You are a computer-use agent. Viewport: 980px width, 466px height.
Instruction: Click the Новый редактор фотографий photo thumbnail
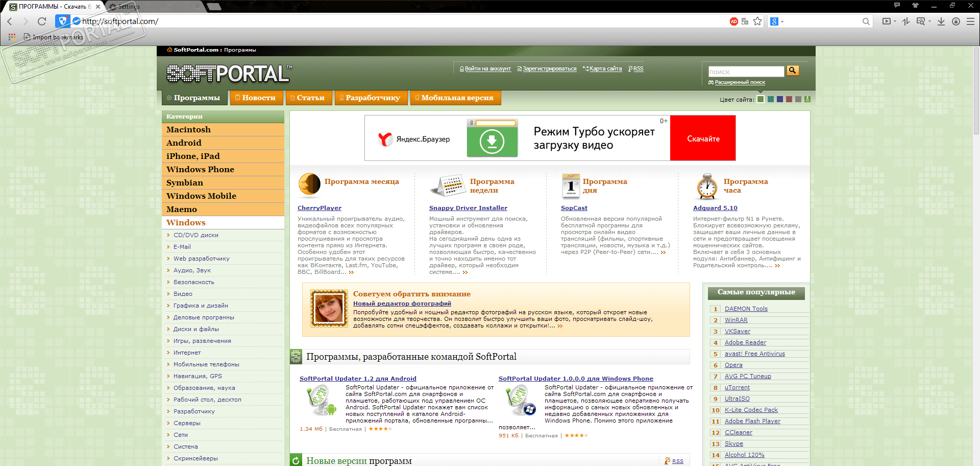[x=329, y=309]
